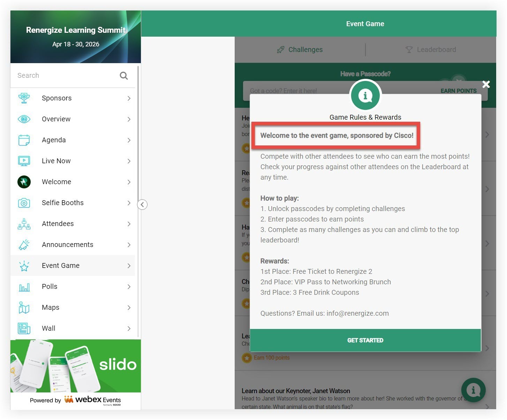The height and width of the screenshot is (420, 507).
Task: Select Live Now in the side menu
Action: pos(73,161)
